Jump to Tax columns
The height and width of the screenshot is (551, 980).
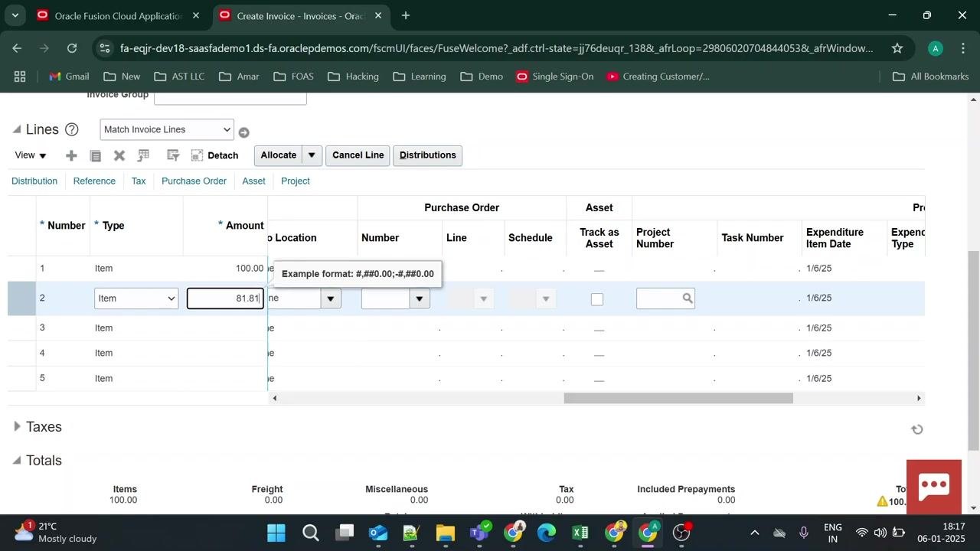[x=139, y=181]
